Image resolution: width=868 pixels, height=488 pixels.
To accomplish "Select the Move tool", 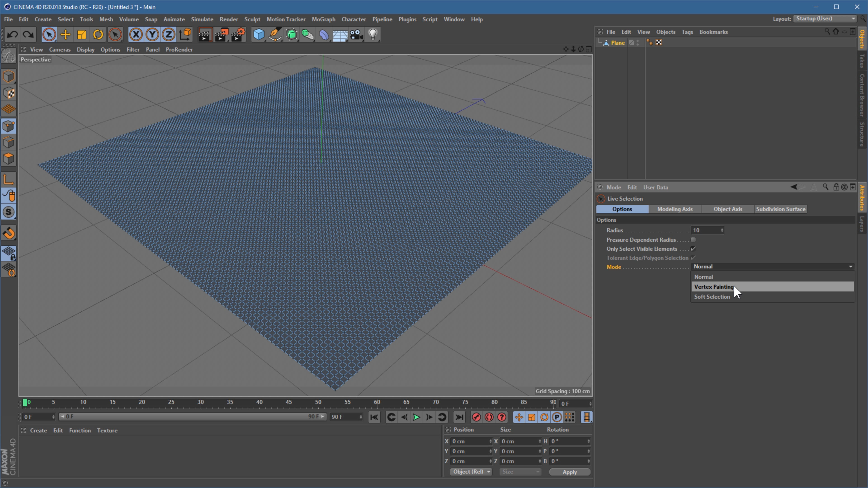I will (x=65, y=34).
